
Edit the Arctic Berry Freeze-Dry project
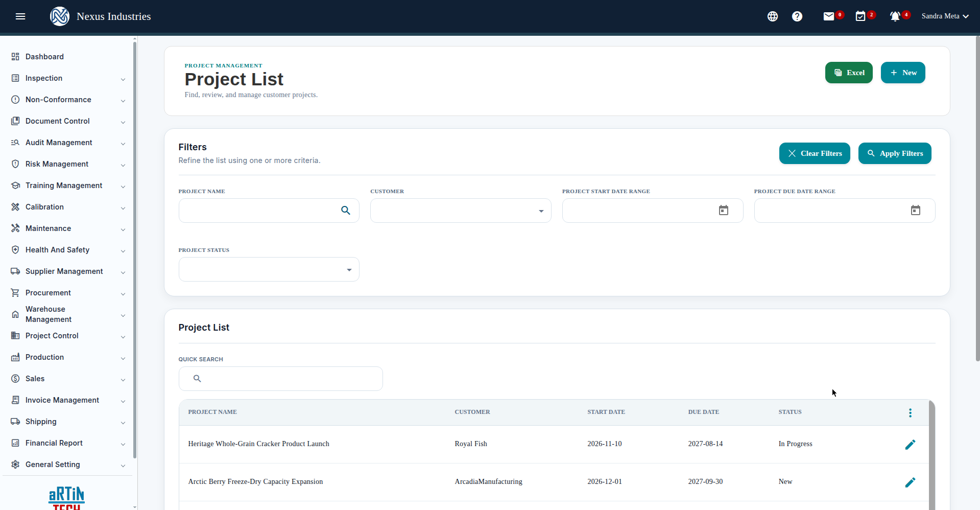(910, 482)
